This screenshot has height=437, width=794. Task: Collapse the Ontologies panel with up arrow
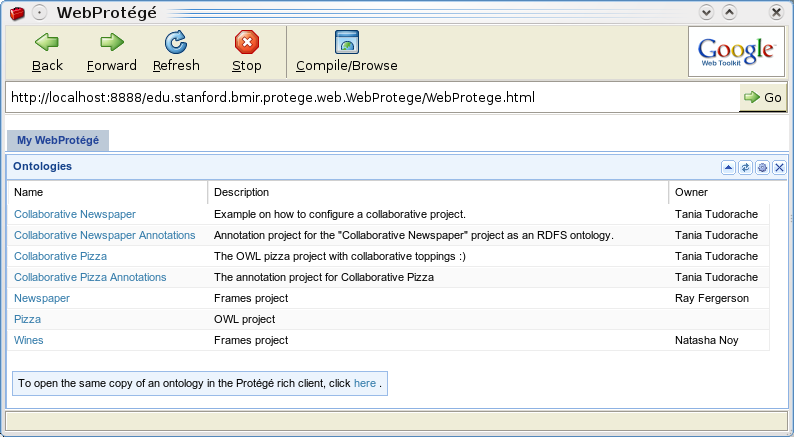point(728,168)
